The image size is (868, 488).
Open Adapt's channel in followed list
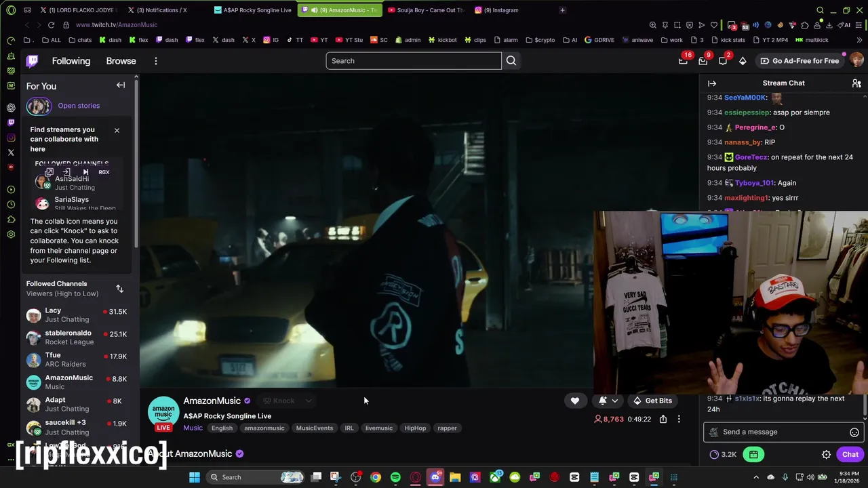click(77, 405)
